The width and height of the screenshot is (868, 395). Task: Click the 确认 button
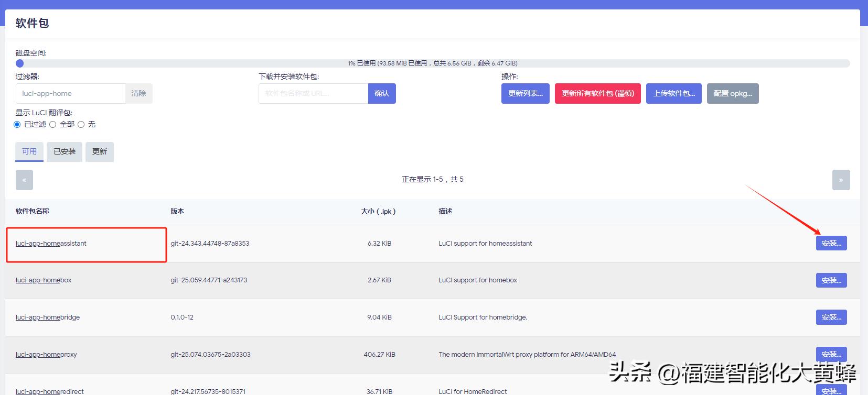click(x=382, y=93)
